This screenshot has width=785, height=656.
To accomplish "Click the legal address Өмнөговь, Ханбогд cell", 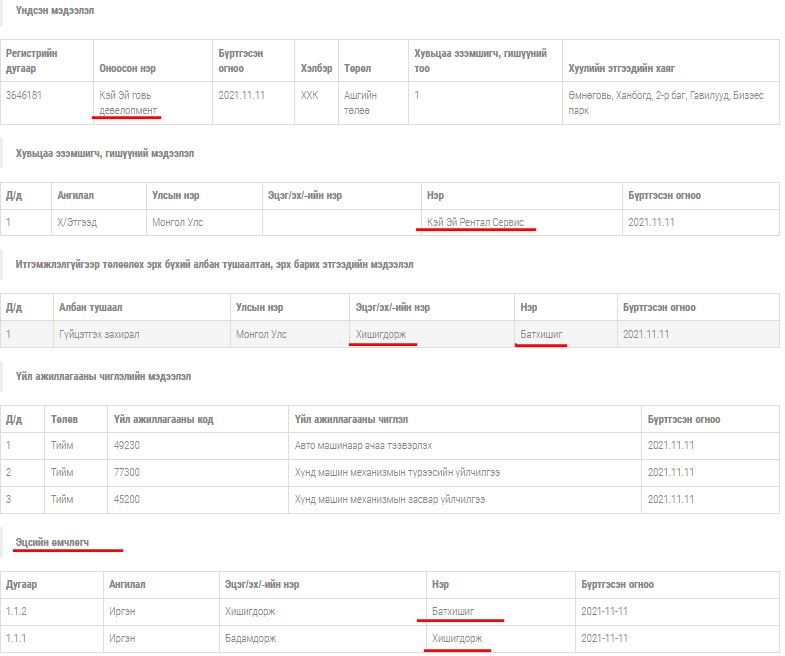I will click(665, 102).
